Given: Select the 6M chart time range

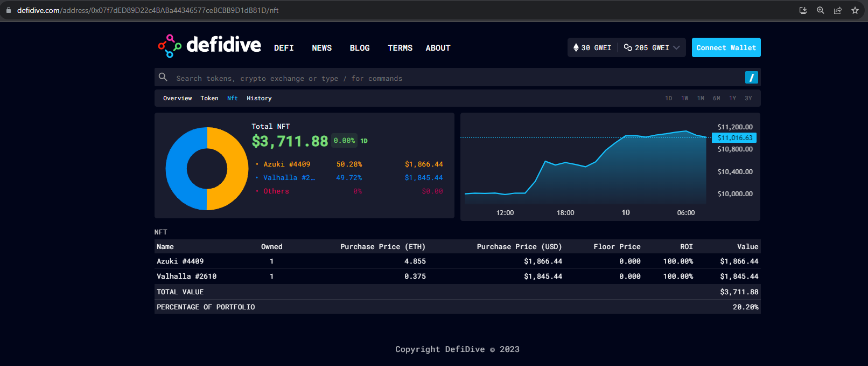Looking at the screenshot, I should pos(717,98).
